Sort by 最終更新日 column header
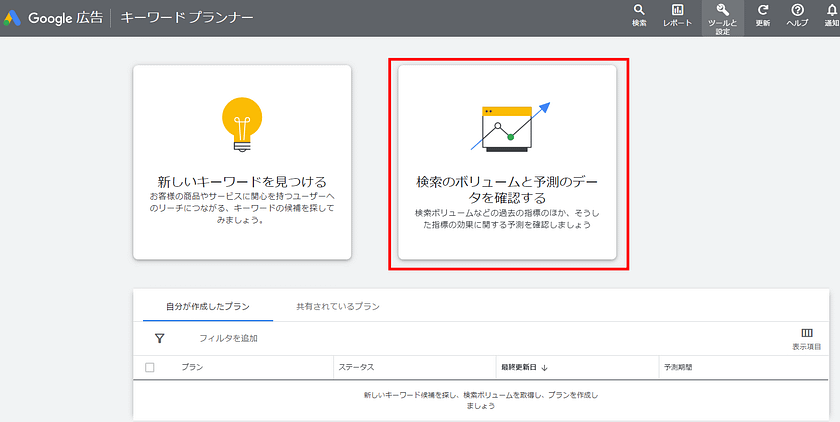This screenshot has width=840, height=422. [x=524, y=367]
